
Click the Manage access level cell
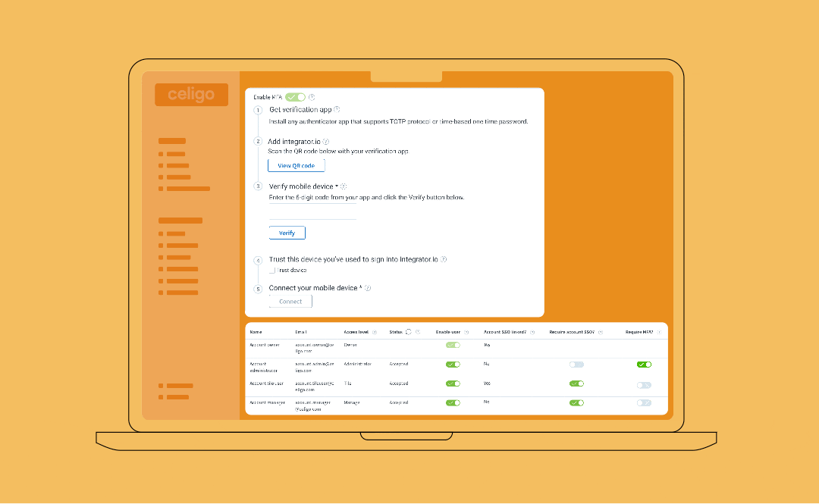point(352,402)
